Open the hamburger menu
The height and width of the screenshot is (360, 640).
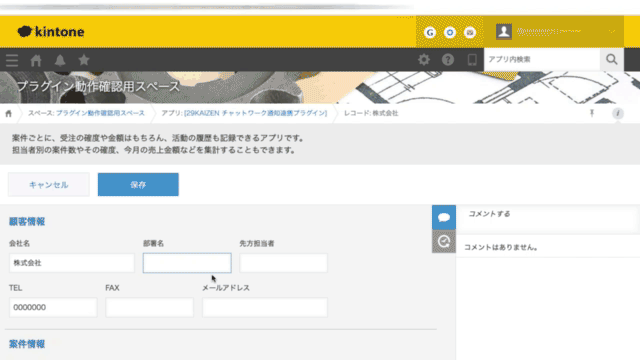[x=12, y=60]
